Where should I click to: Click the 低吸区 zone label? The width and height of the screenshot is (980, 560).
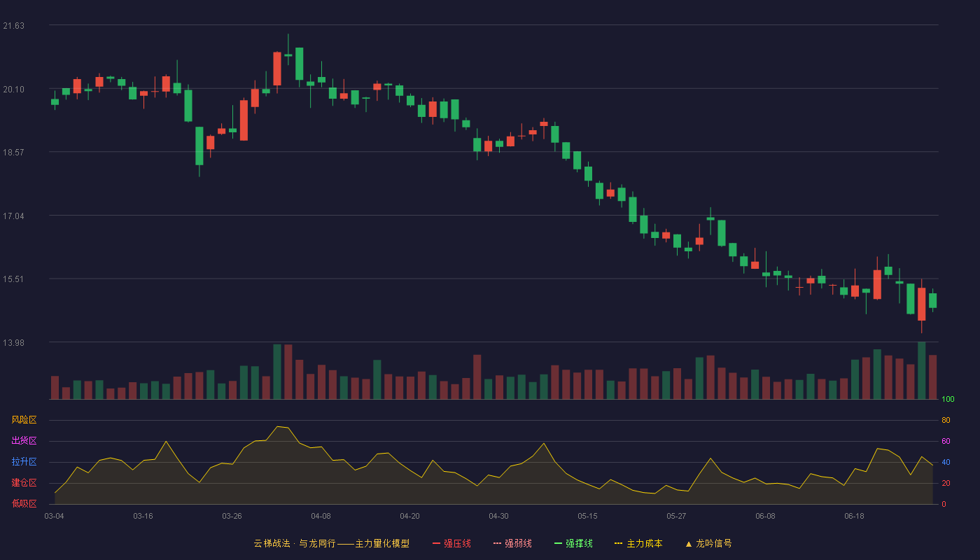tap(24, 503)
